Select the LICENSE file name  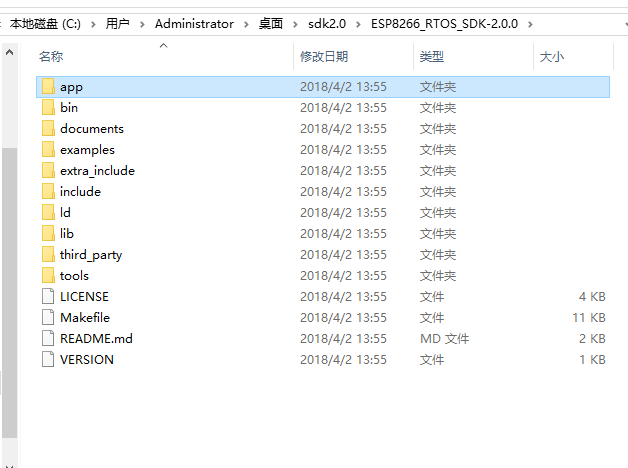click(x=84, y=297)
